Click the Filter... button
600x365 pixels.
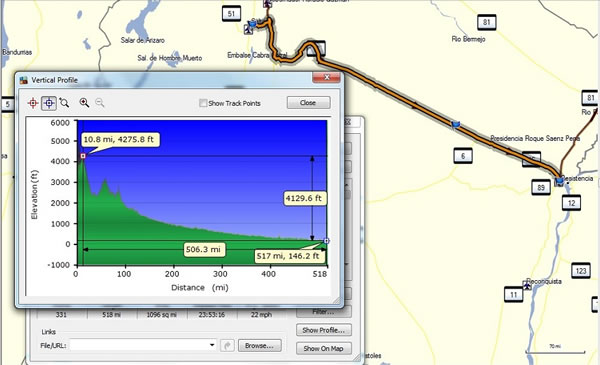point(324,312)
